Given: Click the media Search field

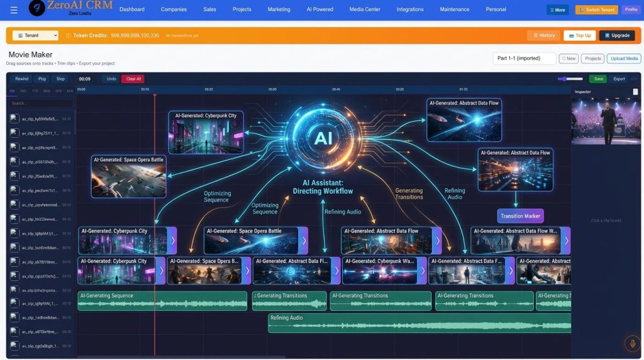Looking at the screenshot, I should 42,103.
